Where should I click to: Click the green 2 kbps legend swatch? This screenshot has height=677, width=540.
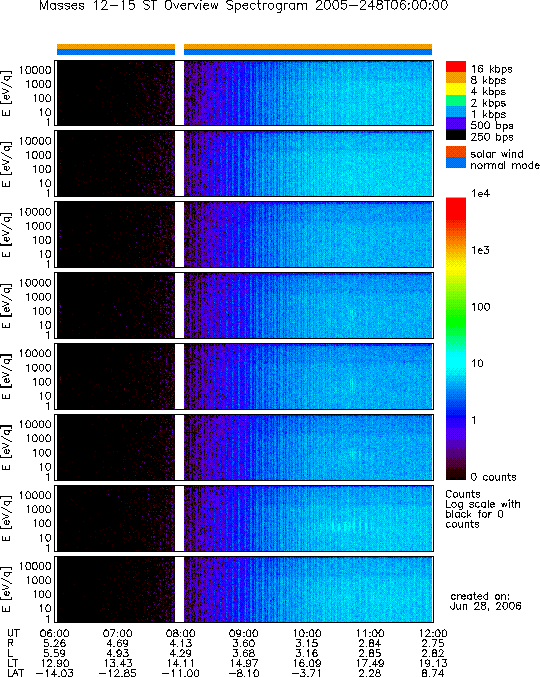(x=456, y=101)
